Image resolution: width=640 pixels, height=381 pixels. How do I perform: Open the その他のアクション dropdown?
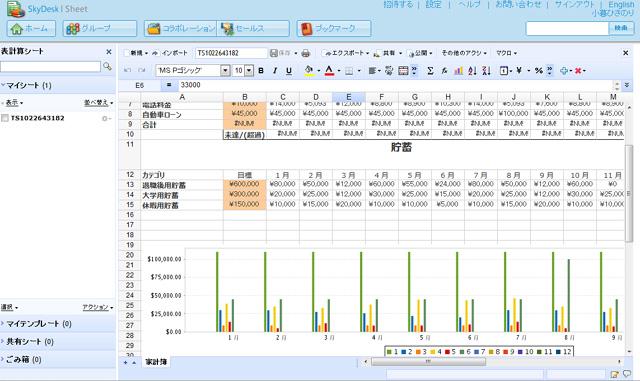[464, 53]
